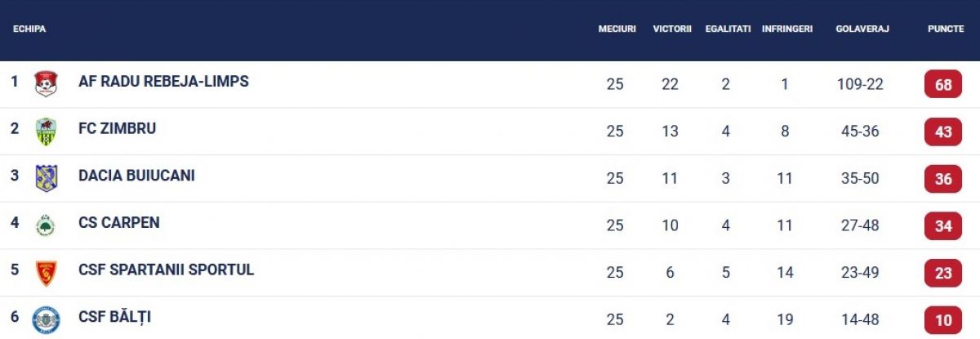Click the FC Zimbru club crest
Screen dimensions: 980x339
46,132
